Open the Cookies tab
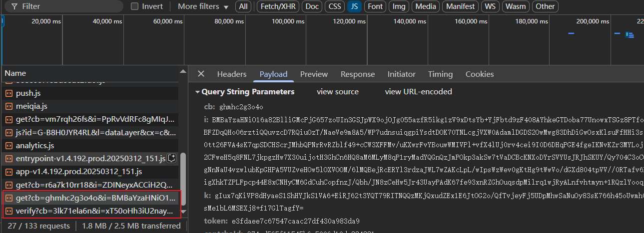 [480, 74]
